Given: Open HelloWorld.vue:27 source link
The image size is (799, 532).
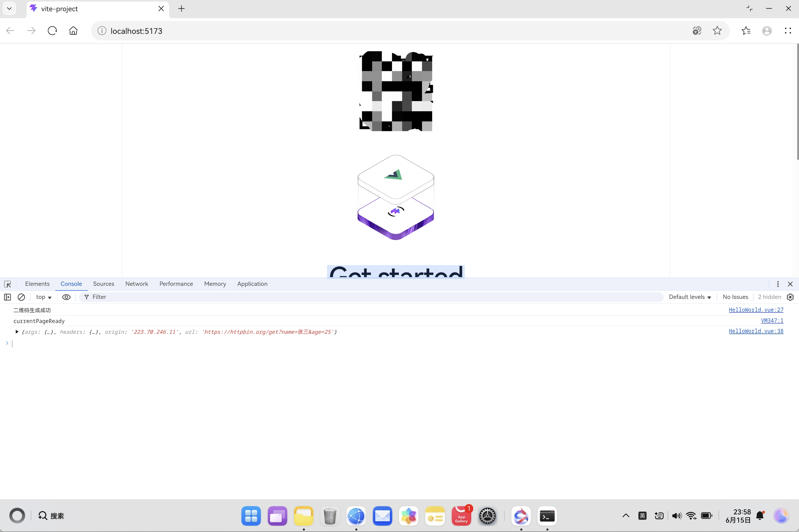Looking at the screenshot, I should click(756, 310).
